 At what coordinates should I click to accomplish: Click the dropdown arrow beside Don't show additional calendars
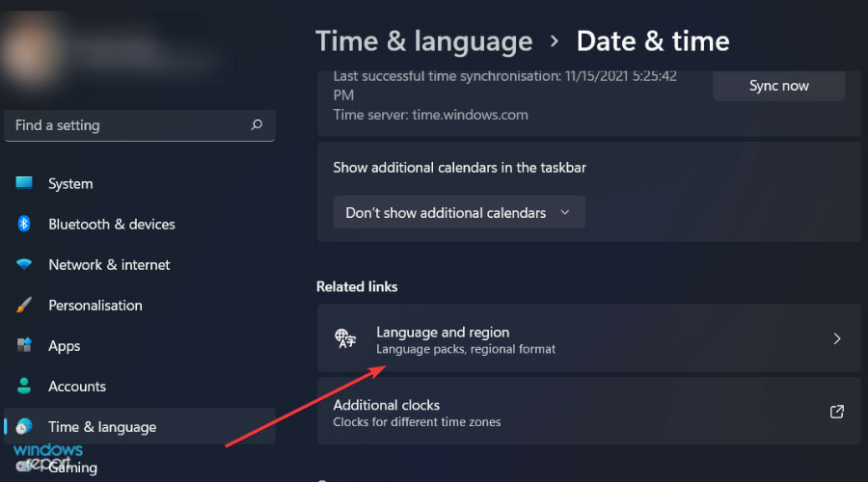coord(564,212)
